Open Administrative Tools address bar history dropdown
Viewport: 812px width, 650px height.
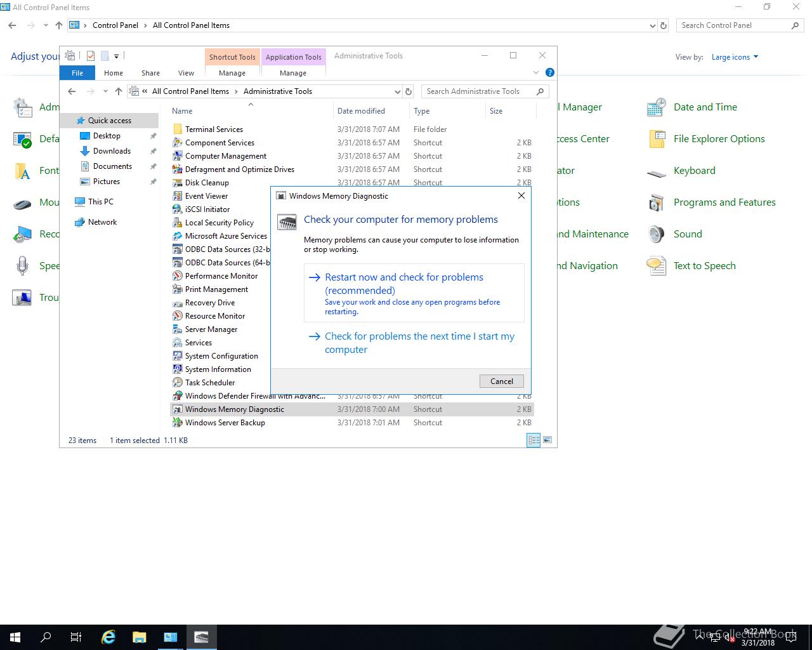click(398, 91)
